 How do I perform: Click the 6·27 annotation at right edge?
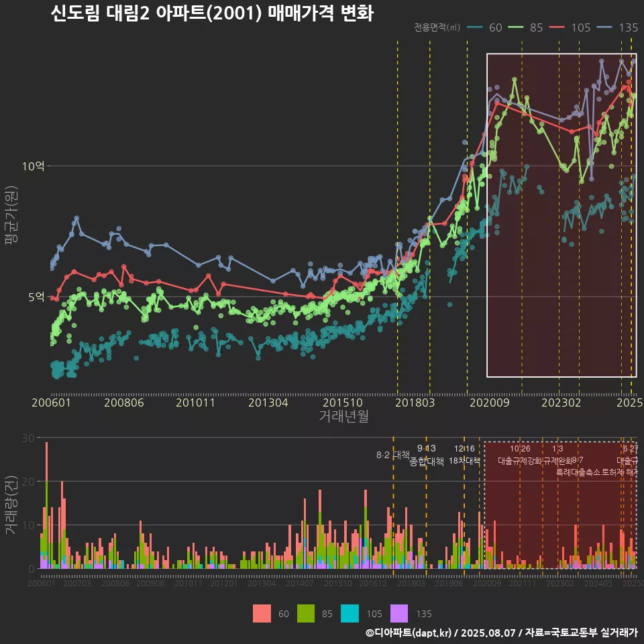coord(631,449)
